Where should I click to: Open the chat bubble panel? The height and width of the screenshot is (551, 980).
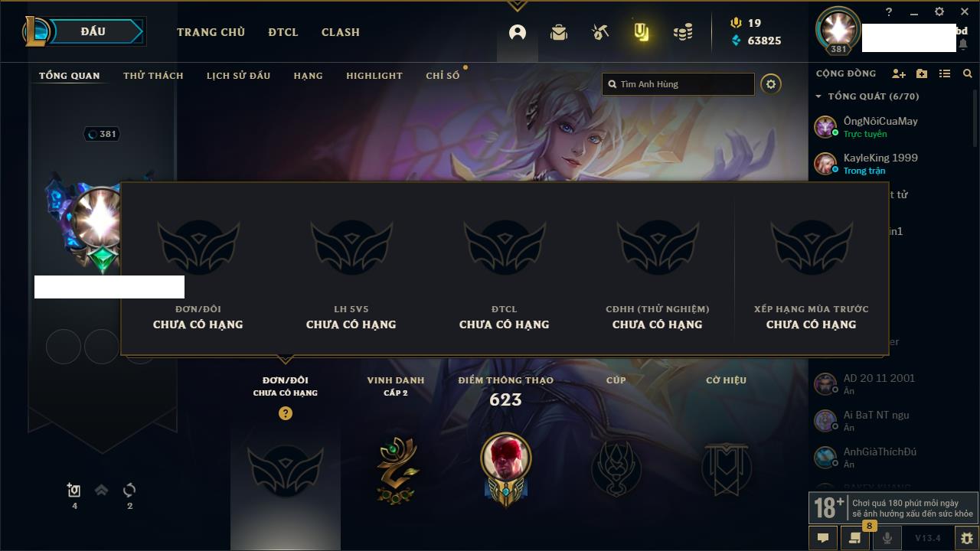pyautogui.click(x=823, y=538)
